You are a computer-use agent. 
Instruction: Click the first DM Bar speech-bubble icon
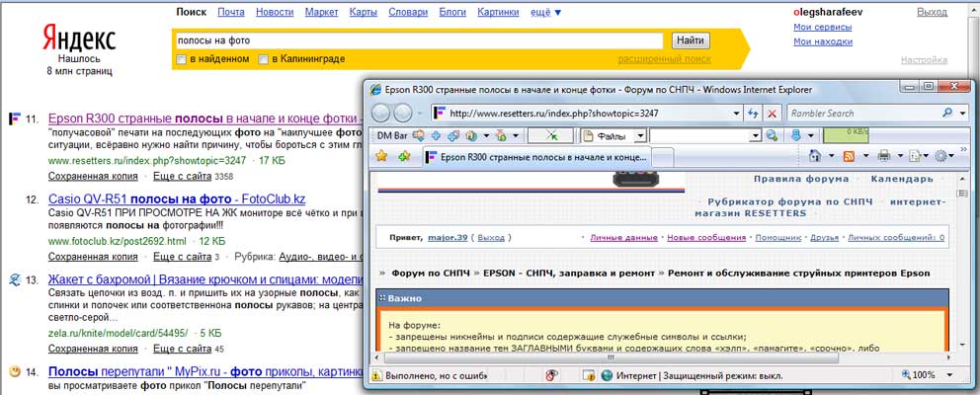tap(418, 135)
